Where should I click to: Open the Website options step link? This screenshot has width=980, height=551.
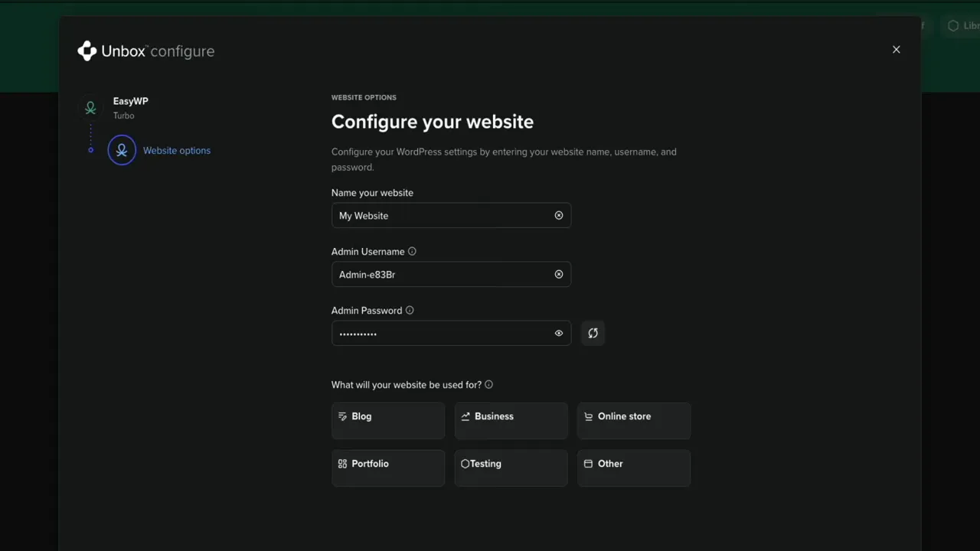pyautogui.click(x=177, y=151)
